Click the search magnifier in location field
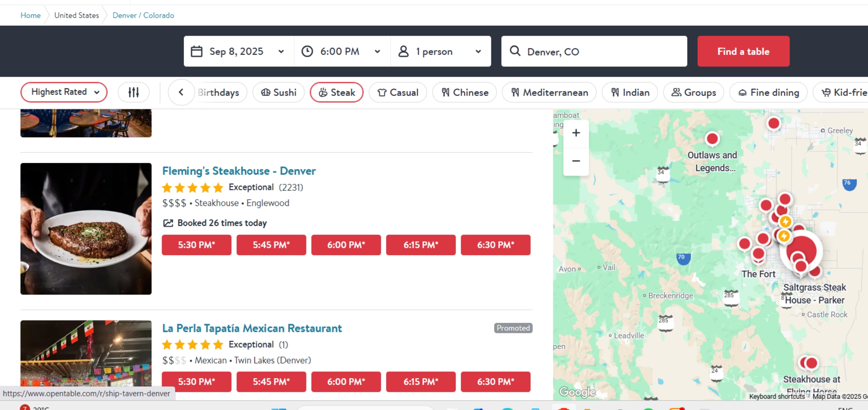Viewport: 868px width, 410px height. (x=515, y=51)
